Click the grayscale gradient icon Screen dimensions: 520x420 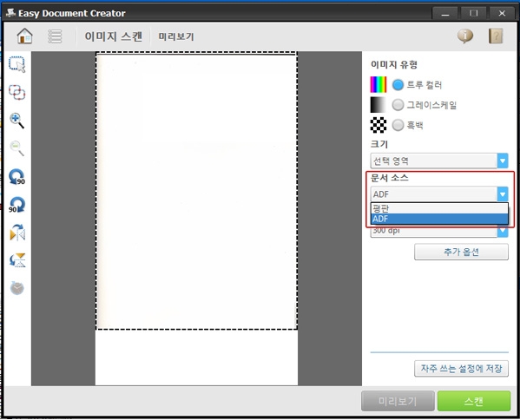pos(378,105)
